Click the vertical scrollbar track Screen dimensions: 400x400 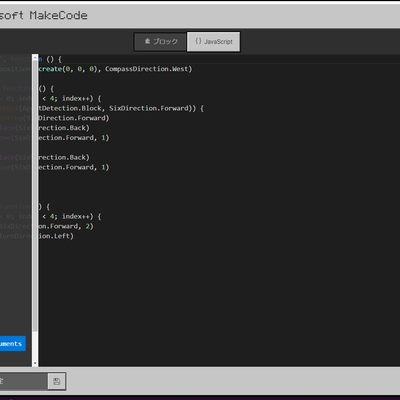click(x=35, y=210)
